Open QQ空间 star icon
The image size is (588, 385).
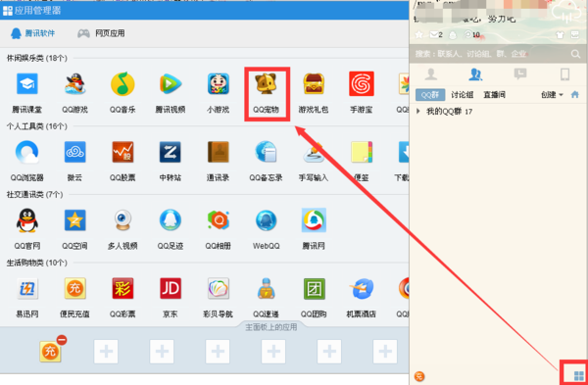[x=74, y=220]
